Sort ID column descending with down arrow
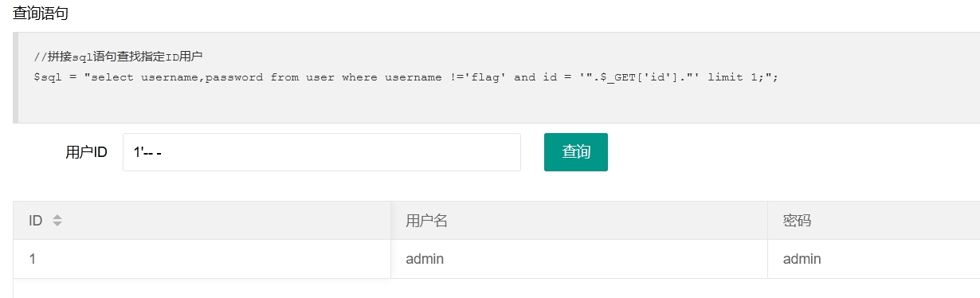Screen dimensions: 980x298 coord(57,225)
